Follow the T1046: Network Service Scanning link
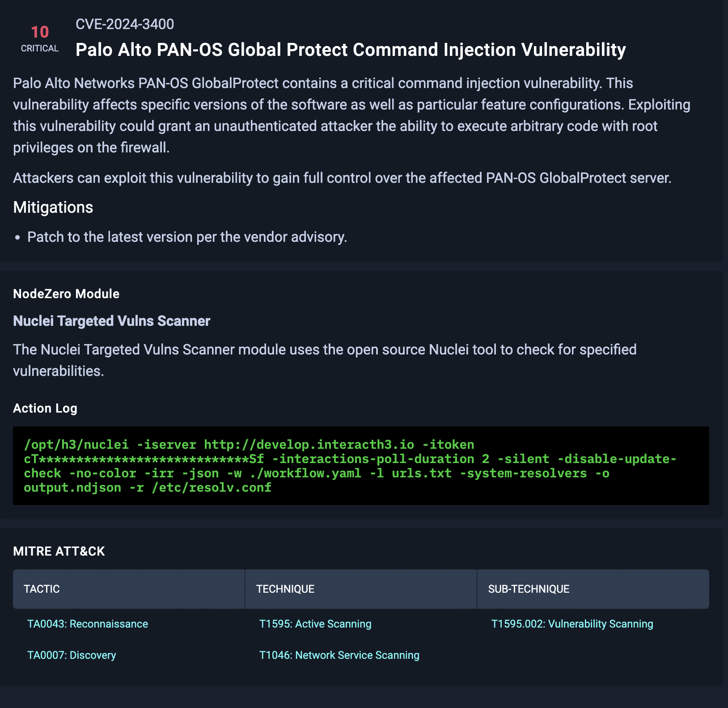Viewport: 728px width, 708px height. pyautogui.click(x=339, y=655)
